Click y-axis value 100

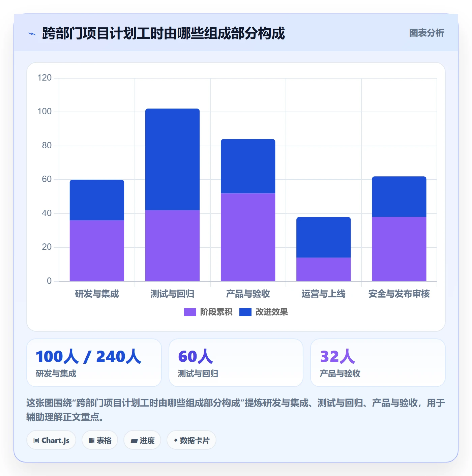pos(45,112)
